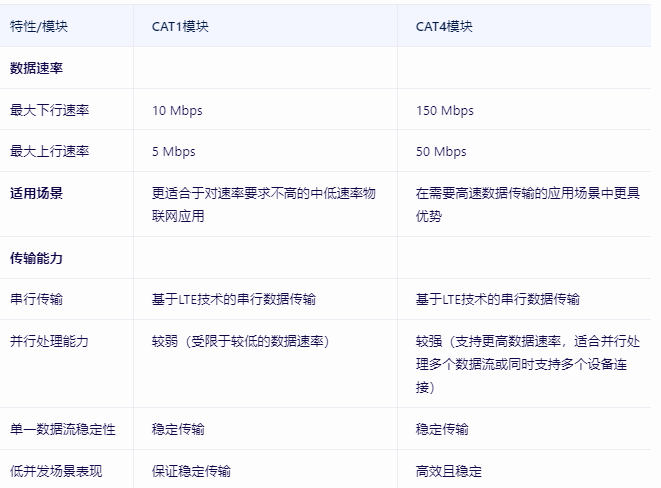Select the 较弱 (受限于较低的数据速率) cell
The width and height of the screenshot is (661, 488).
(x=241, y=341)
